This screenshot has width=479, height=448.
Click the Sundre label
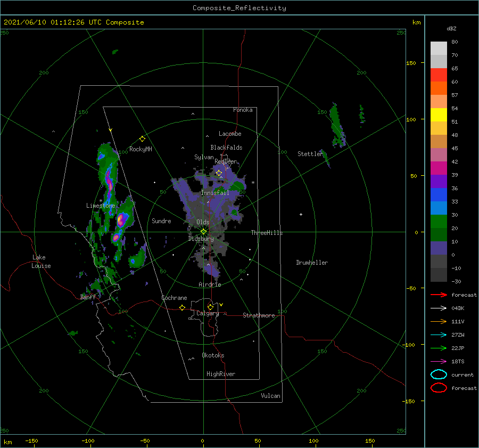pos(161,221)
